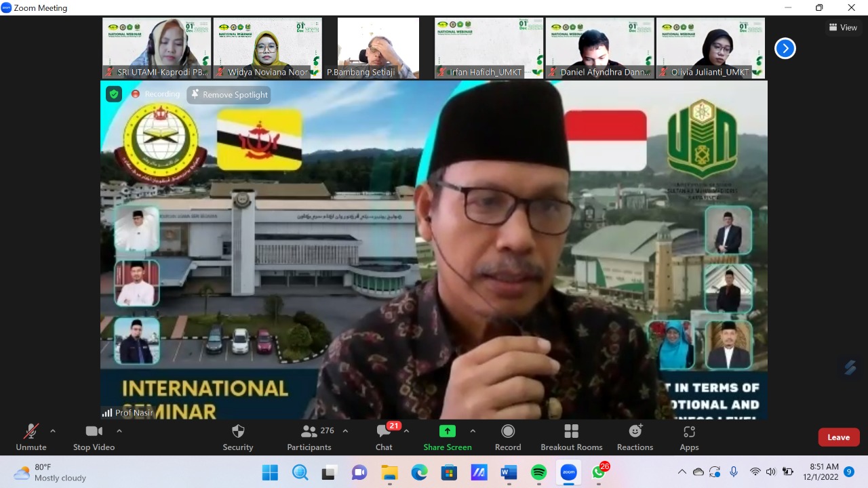Open the Reactions menu
This screenshot has width=868, height=488.
tap(635, 437)
